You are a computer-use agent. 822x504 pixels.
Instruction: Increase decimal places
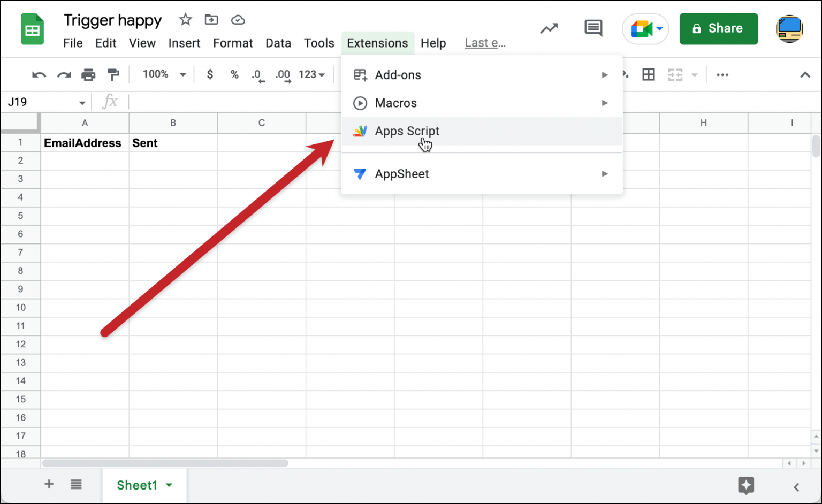(282, 74)
